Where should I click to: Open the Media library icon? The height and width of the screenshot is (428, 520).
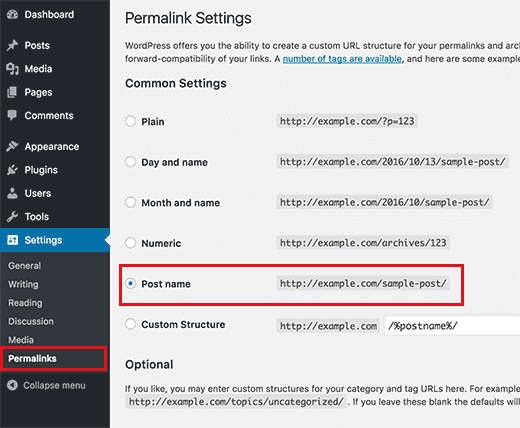click(12, 69)
